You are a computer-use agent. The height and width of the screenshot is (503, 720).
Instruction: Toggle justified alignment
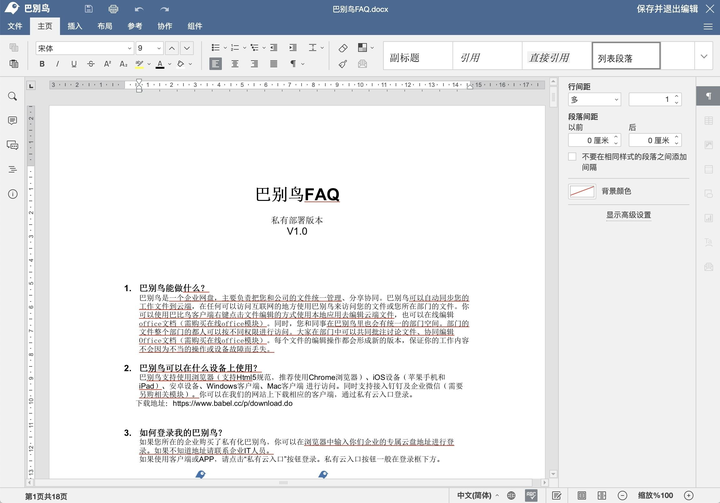click(x=274, y=64)
